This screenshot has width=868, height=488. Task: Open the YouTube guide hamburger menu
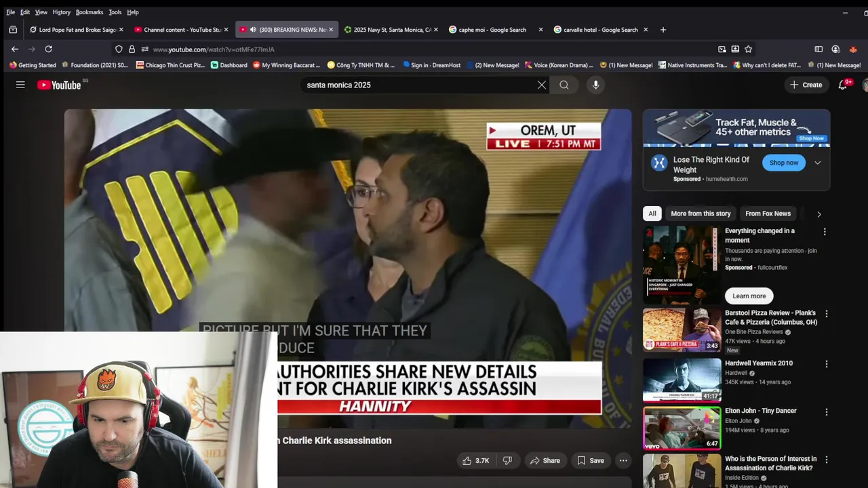tap(20, 85)
